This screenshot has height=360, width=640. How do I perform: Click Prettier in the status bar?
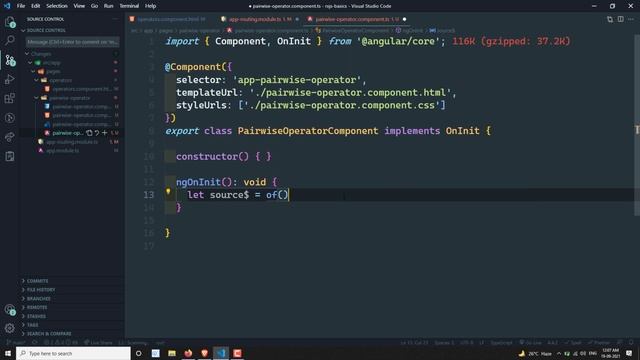click(599, 342)
